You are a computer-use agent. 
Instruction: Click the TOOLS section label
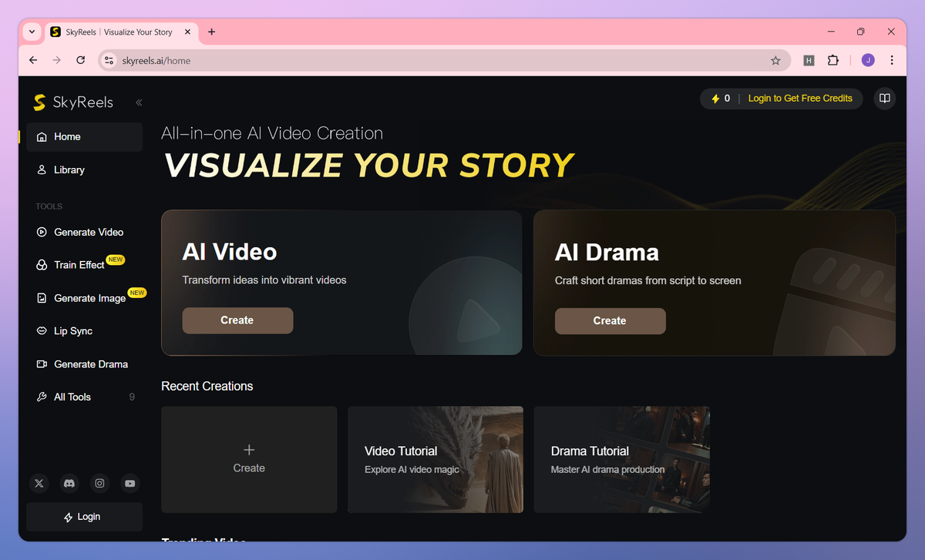pos(49,206)
